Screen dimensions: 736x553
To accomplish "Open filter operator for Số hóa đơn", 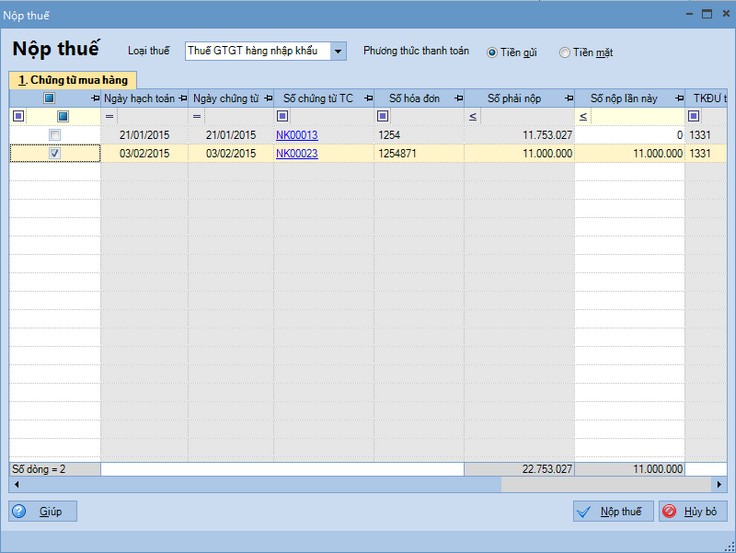I will [x=383, y=116].
